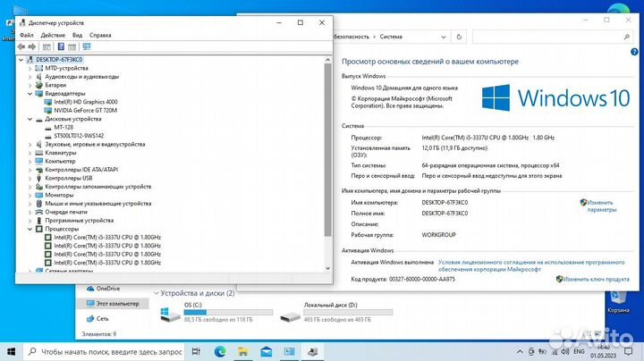The height and width of the screenshot is (361, 644).
Task: Click the blue help icon in System window
Action: click(634, 52)
